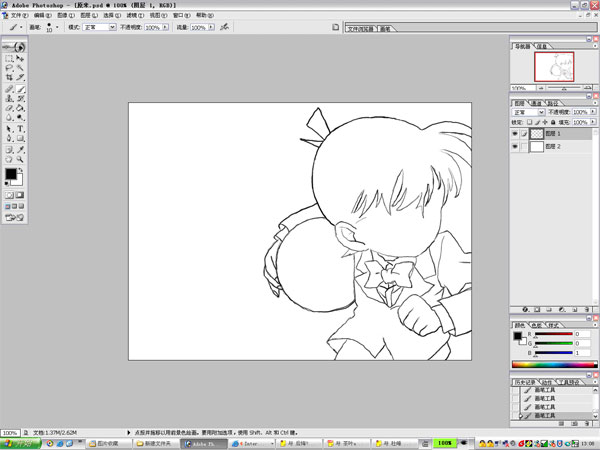Jump to ImageReady button in toolbox
The height and width of the screenshot is (450, 600).
coord(15,217)
